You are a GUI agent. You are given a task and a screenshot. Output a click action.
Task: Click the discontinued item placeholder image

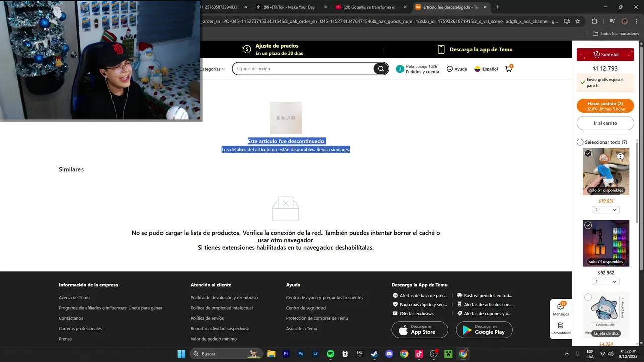click(x=286, y=118)
